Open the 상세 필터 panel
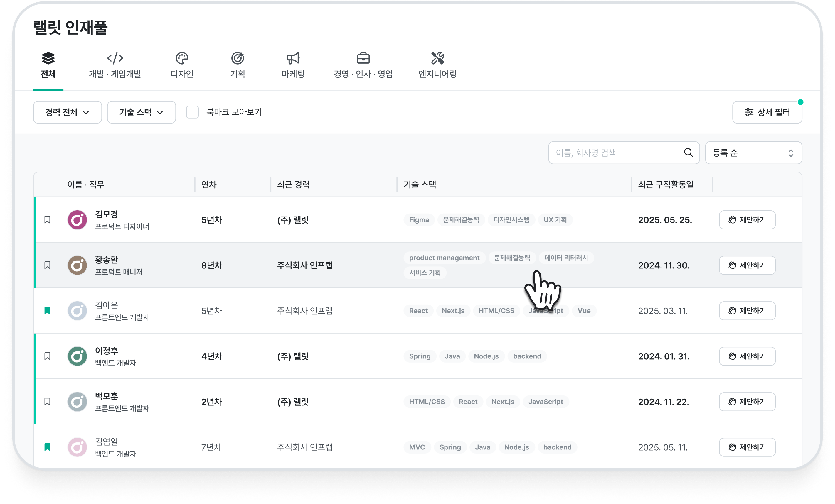The width and height of the screenshot is (835, 504). 767,112
